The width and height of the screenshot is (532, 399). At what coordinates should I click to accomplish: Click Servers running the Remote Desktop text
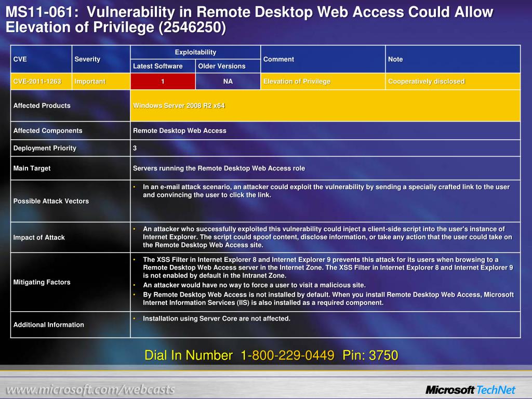pos(219,168)
